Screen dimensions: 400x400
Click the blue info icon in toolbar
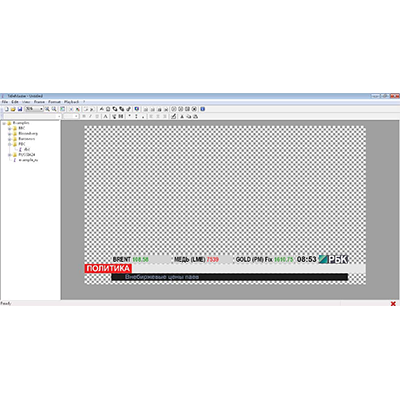(202, 109)
